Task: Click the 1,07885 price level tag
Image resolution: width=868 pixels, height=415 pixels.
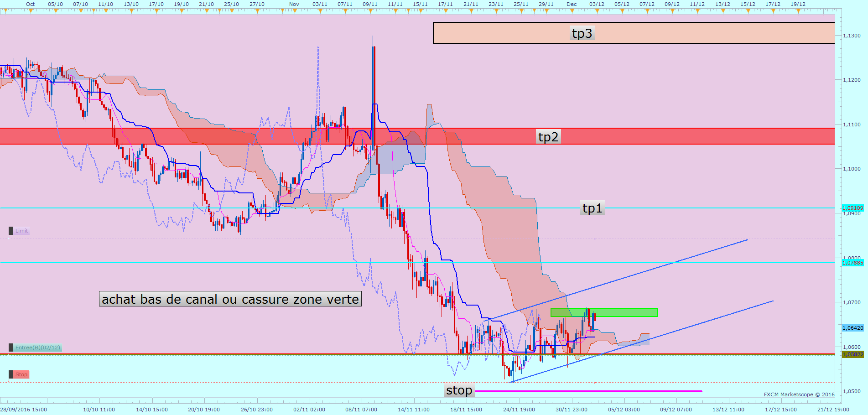Action: [x=852, y=263]
